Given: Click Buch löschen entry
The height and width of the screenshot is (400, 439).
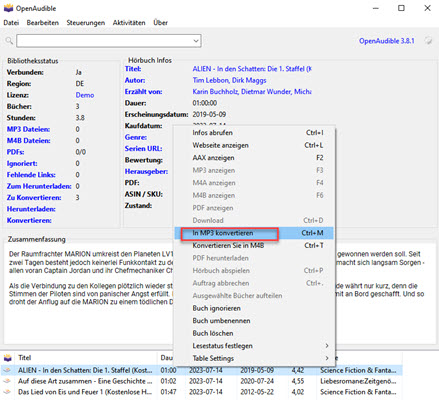Looking at the screenshot, I should click(x=254, y=333).
